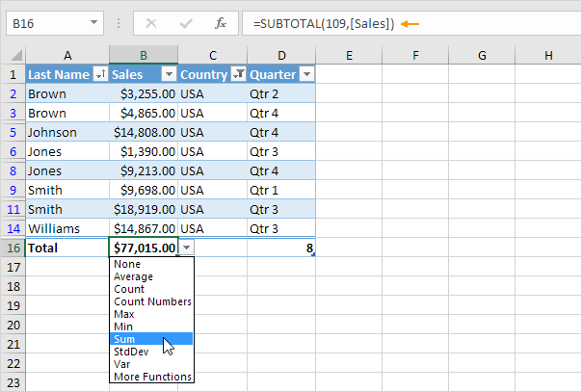Screen dimensions: 582x392
Task: Select row header 16
Action: 12,248
